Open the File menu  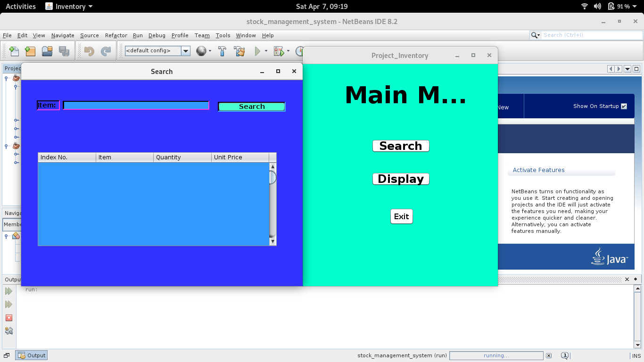tap(7, 35)
